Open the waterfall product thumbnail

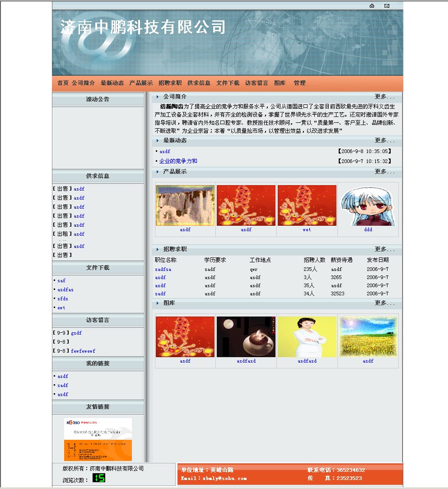[x=185, y=205]
